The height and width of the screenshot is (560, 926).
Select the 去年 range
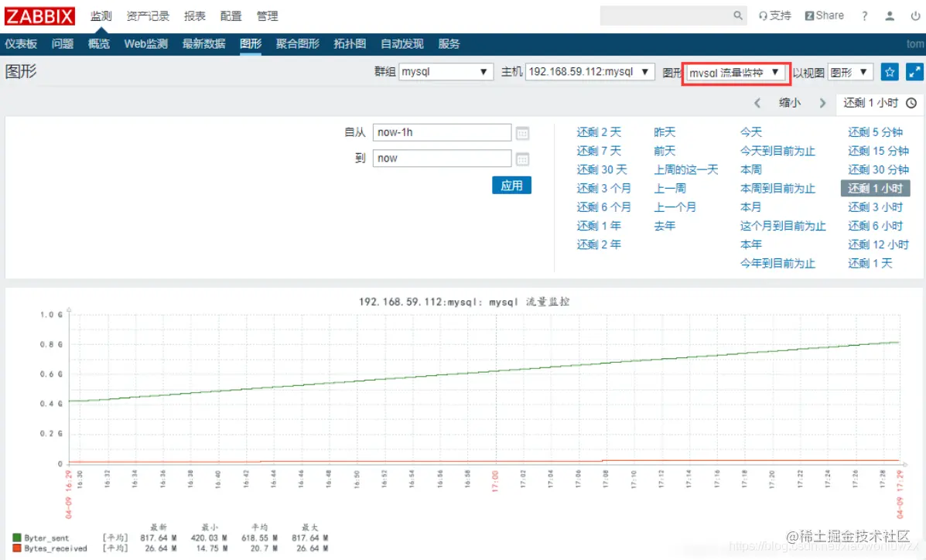pos(665,227)
